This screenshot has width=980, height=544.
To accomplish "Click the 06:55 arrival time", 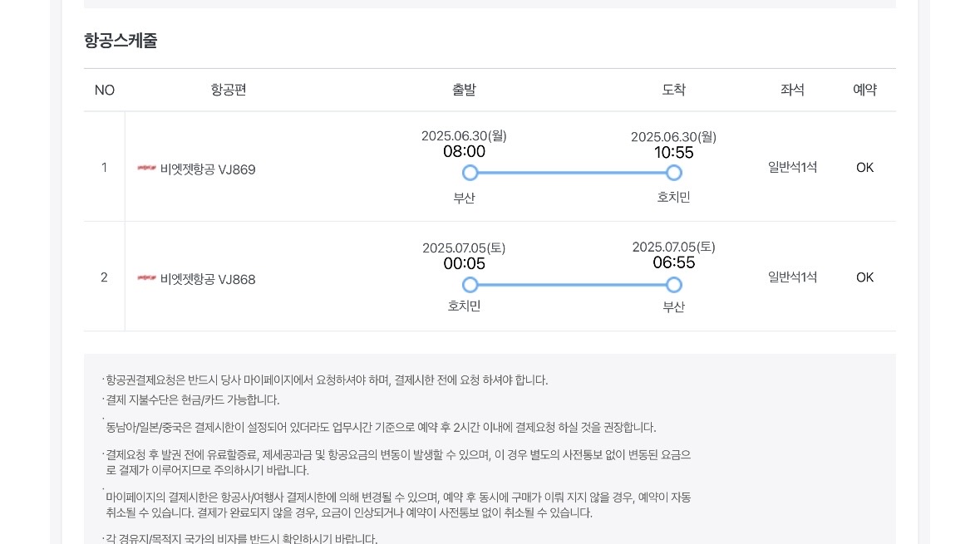I will click(x=673, y=263).
